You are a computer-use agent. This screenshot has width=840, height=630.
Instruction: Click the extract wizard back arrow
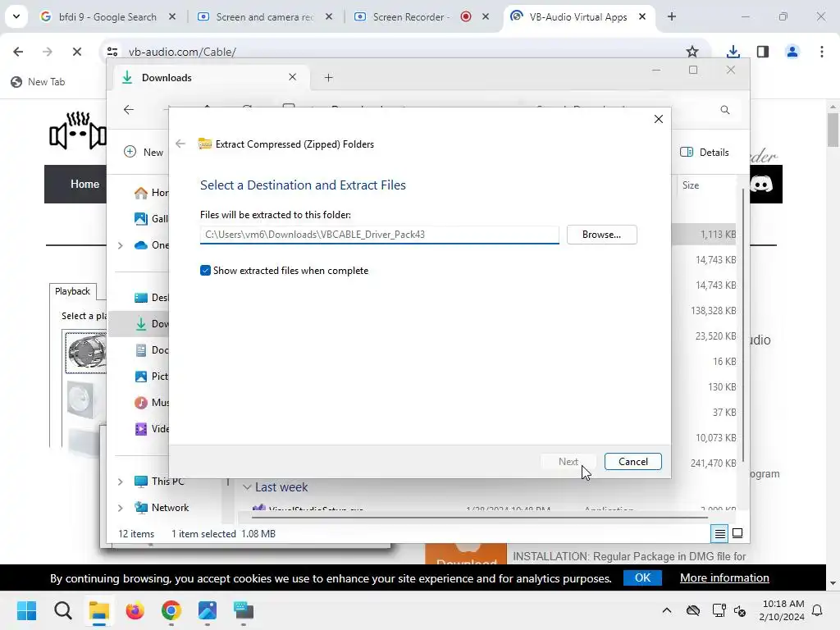tap(180, 144)
